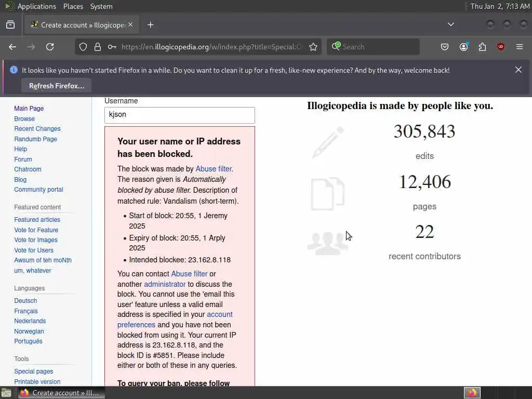Open Firefox account icon
Image resolution: width=532 pixels, height=399 pixels.
pyautogui.click(x=463, y=47)
